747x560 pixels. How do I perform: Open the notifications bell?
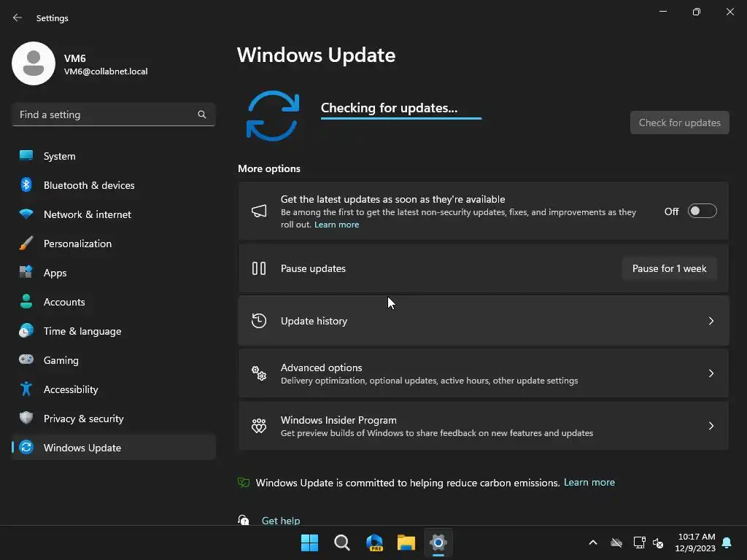pos(727,542)
